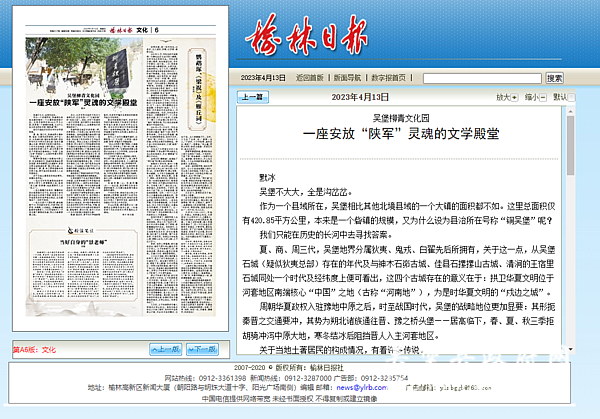Screen dimensions: 600x419
Task: Click the line 吴堡不大大，全是沟岔岔。
Action: 306,192
